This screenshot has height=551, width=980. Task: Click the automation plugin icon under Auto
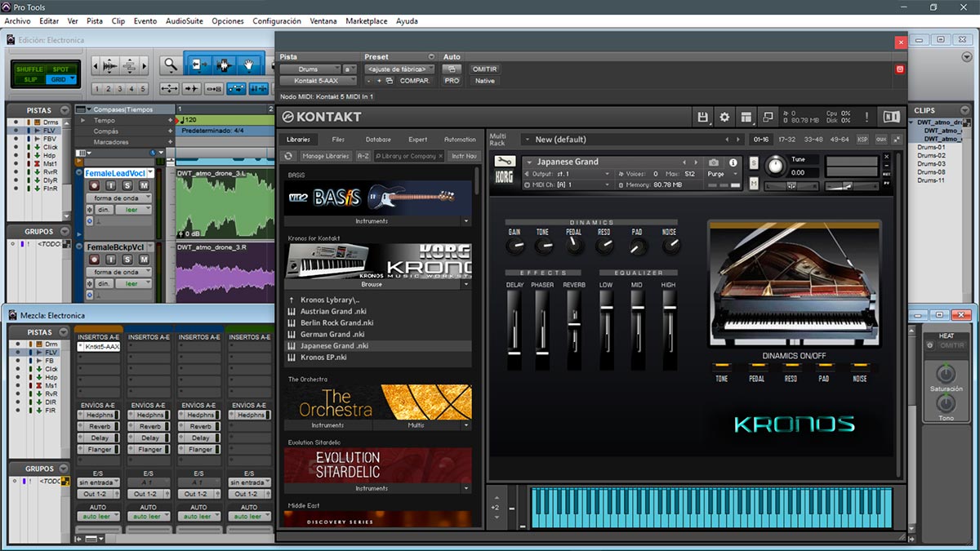452,69
